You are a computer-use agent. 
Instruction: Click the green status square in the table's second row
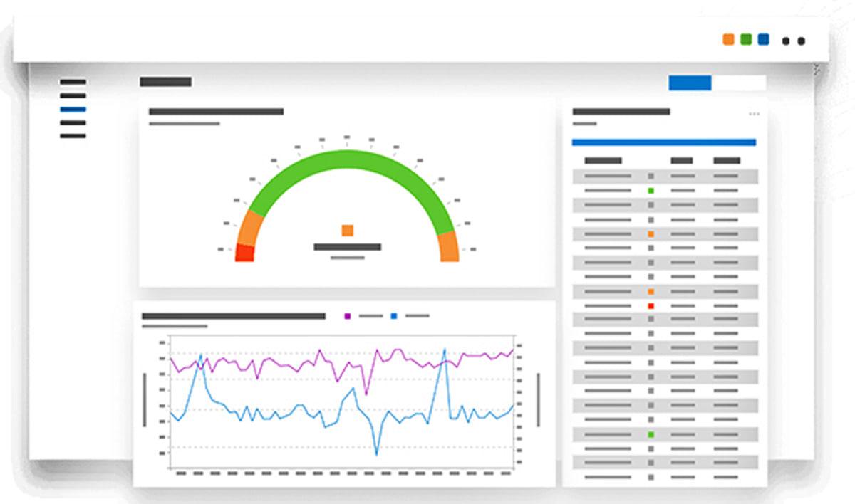click(x=651, y=191)
